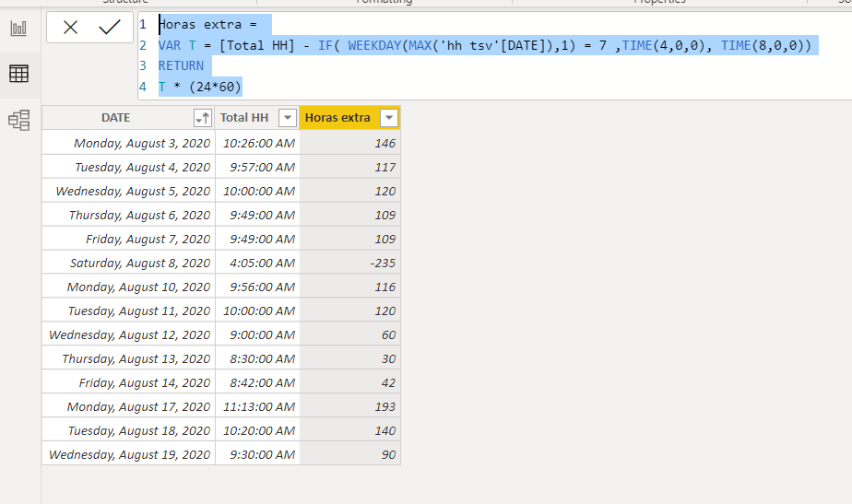Select cell 'Tuesday, August 18, 2020'

[x=128, y=430]
